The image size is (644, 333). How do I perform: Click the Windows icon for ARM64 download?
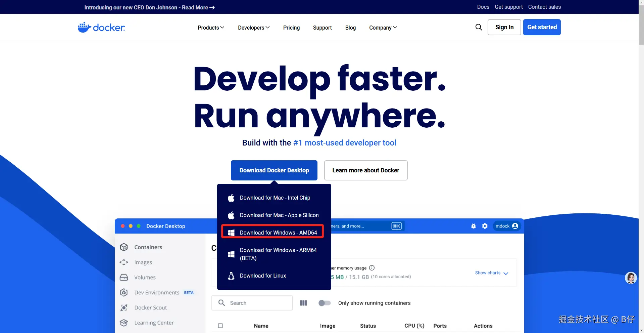click(231, 254)
